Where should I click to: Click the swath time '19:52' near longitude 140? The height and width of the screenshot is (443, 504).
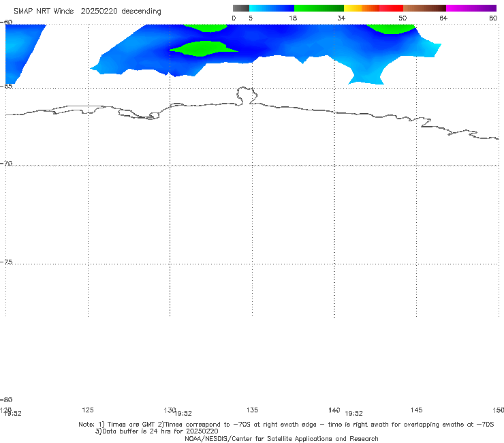pyautogui.click(x=354, y=414)
